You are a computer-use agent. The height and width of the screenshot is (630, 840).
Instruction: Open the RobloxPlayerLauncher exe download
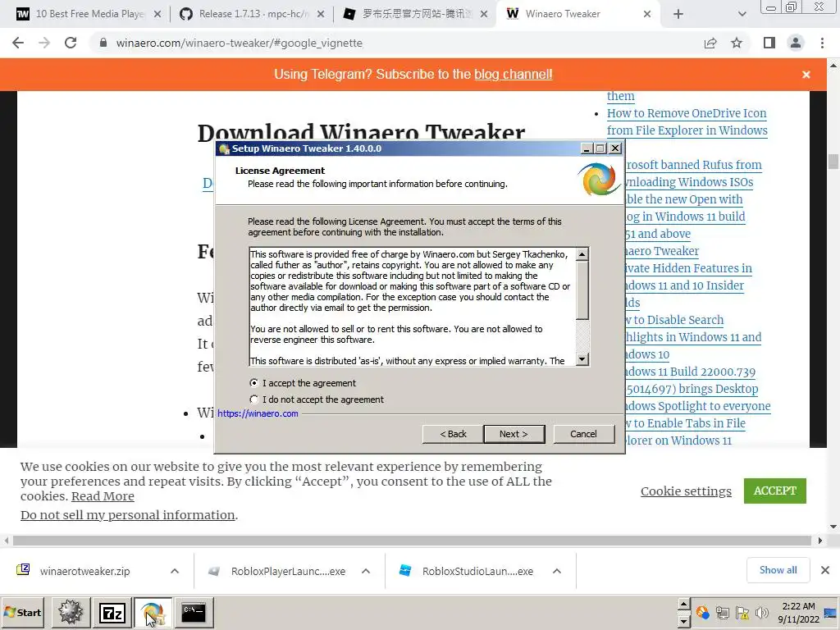pyautogui.click(x=288, y=571)
